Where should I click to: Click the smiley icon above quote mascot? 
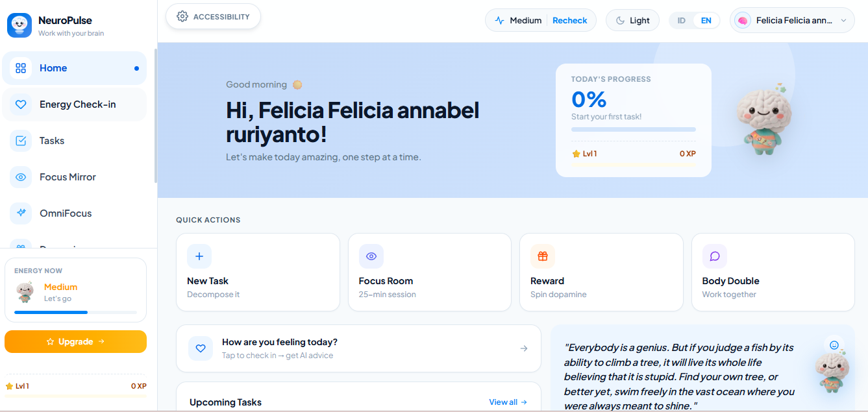834,345
